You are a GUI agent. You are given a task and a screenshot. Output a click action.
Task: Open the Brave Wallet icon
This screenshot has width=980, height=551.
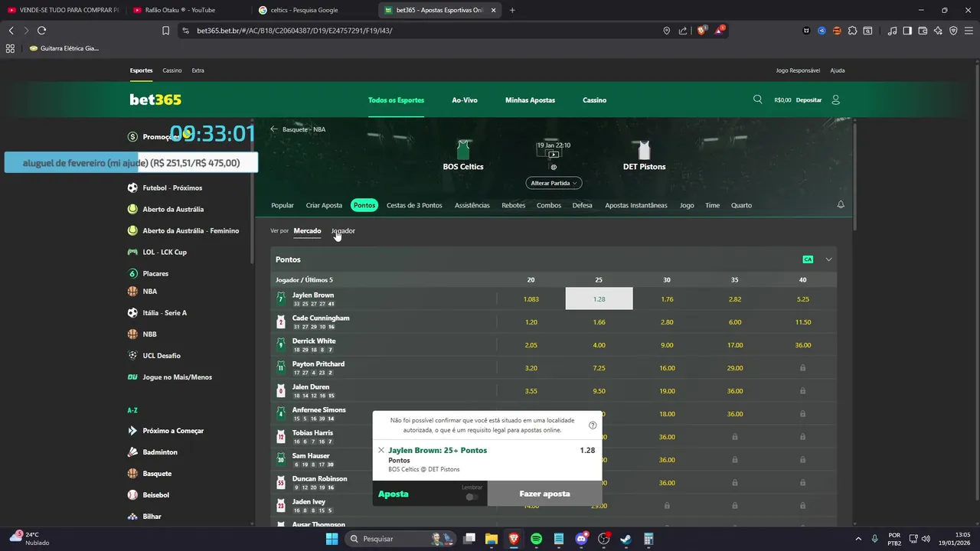(923, 31)
